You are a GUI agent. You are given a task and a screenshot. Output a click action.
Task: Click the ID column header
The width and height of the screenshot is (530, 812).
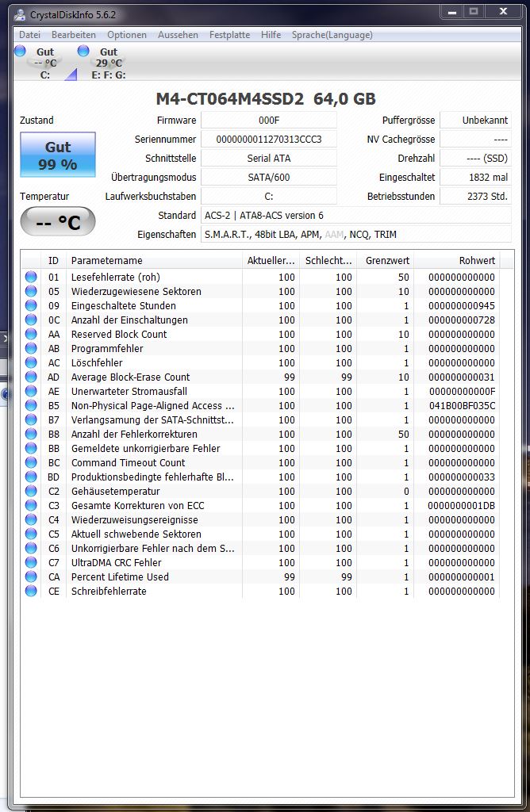(53, 260)
